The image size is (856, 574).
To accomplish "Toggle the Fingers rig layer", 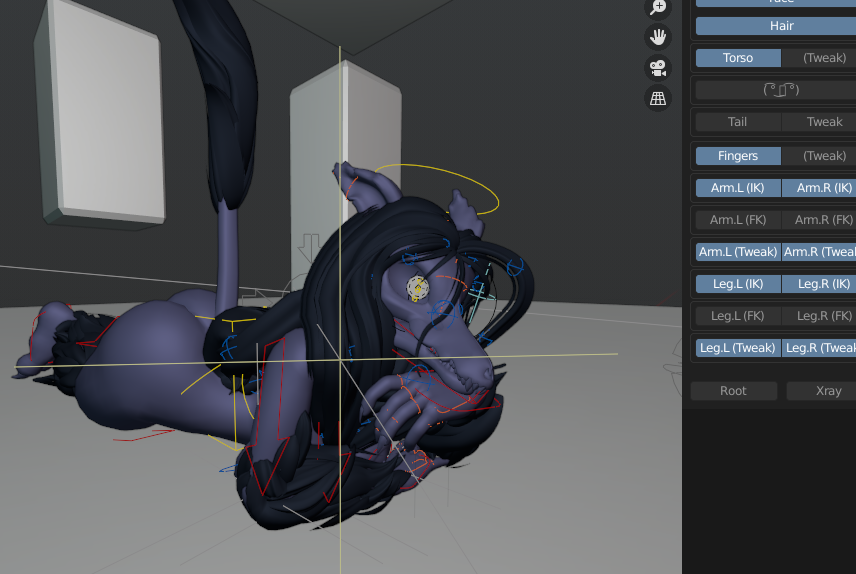I will (x=738, y=156).
